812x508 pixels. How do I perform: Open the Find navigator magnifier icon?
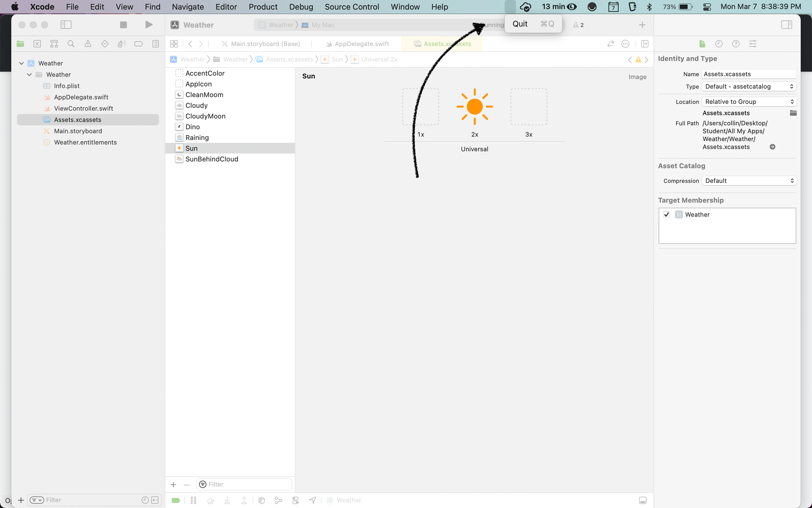(x=71, y=44)
